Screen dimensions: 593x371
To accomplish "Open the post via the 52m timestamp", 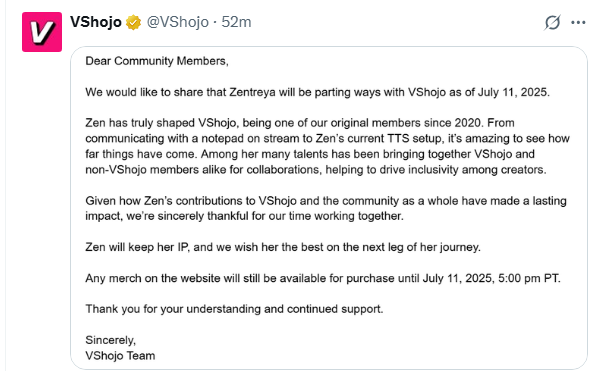I will tap(236, 22).
